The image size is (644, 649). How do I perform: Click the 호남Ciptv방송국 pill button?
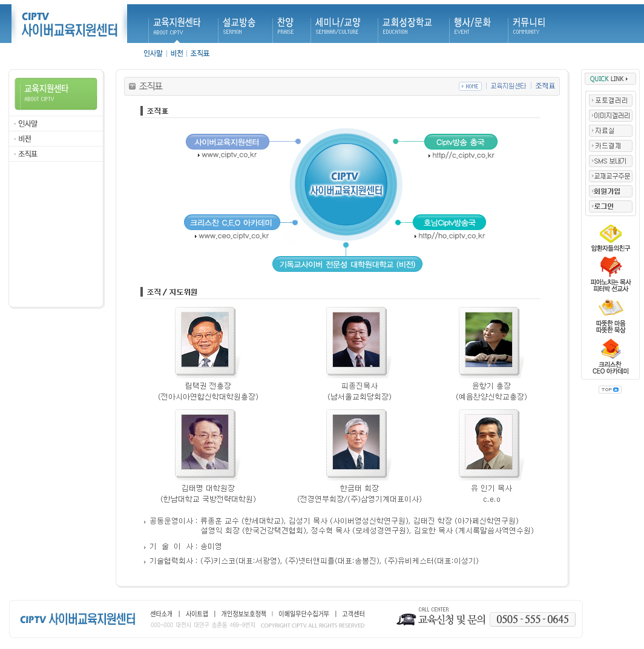coord(449,222)
